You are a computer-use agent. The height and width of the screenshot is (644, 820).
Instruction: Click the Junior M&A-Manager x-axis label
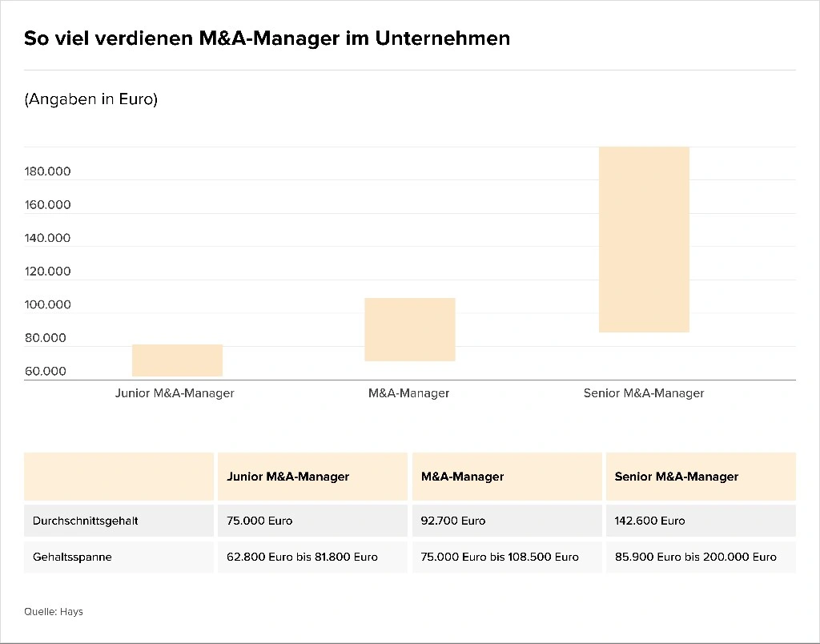pos(175,393)
